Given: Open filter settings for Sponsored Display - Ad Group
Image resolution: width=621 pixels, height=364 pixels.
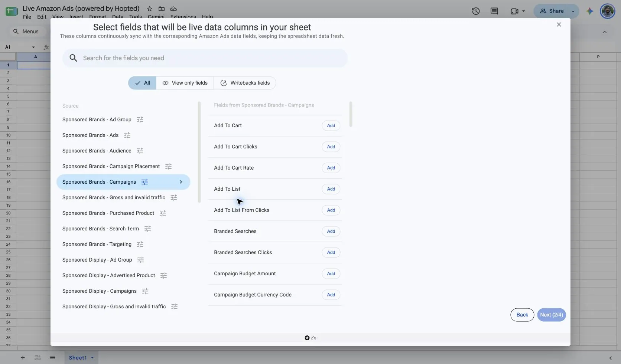Looking at the screenshot, I should coord(140,260).
